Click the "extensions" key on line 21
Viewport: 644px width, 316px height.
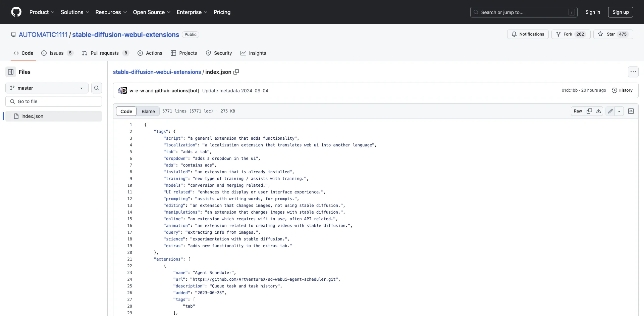tap(168, 259)
